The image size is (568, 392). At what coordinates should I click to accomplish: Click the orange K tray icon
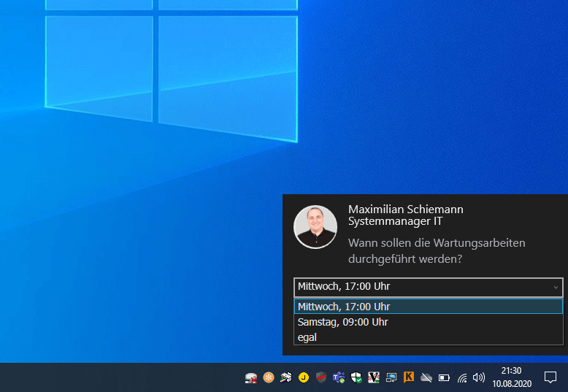click(409, 377)
